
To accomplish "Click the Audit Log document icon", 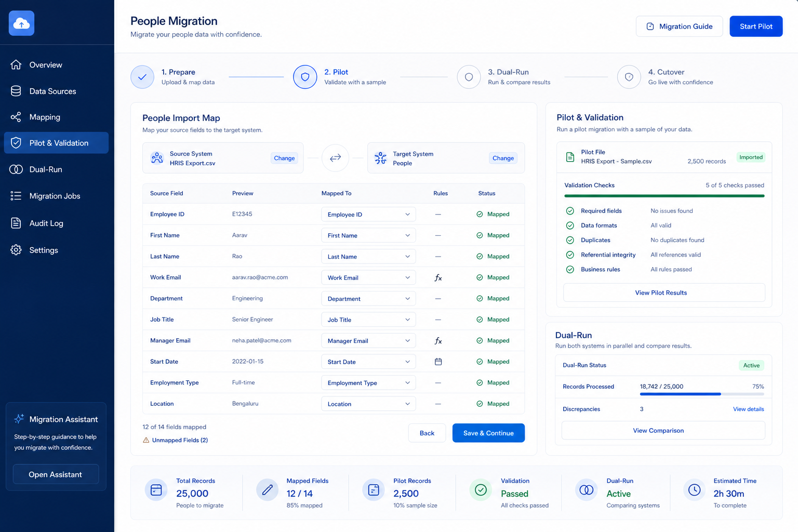I will click(16, 223).
